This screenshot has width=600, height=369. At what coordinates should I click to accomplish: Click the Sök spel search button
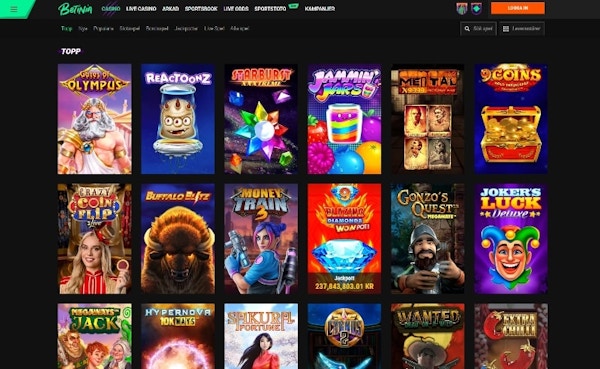point(478,29)
